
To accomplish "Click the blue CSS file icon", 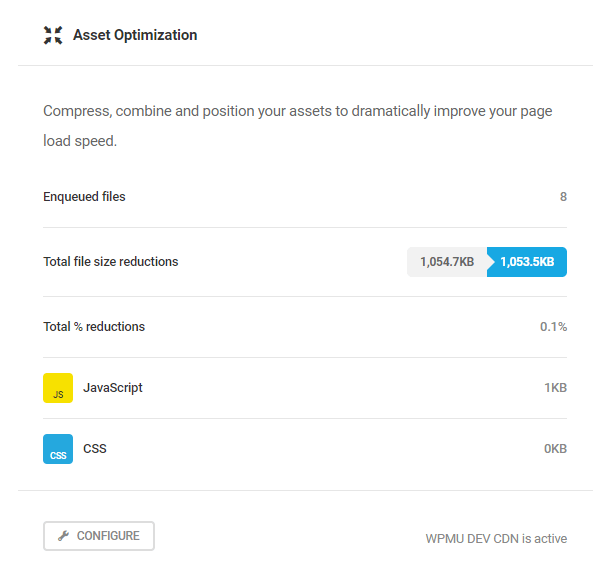I will (x=58, y=449).
